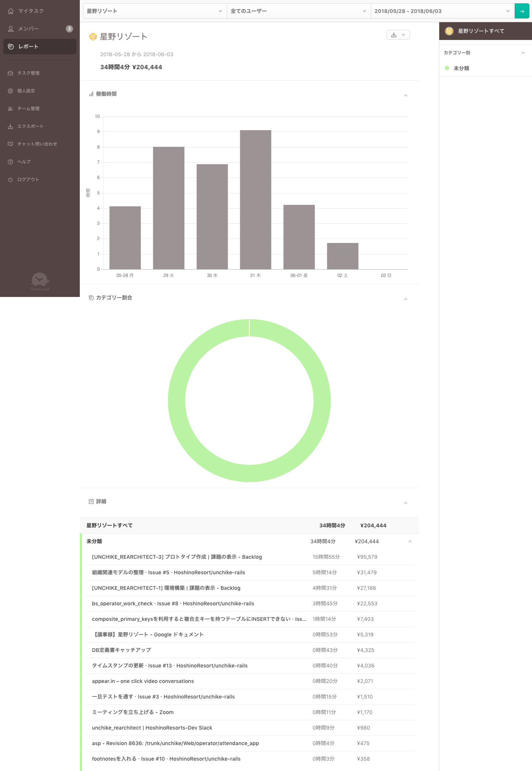532x771 pixels.
Task: Click the 【議事録】星野リゾート Google ドキュメント row
Action: (x=250, y=635)
